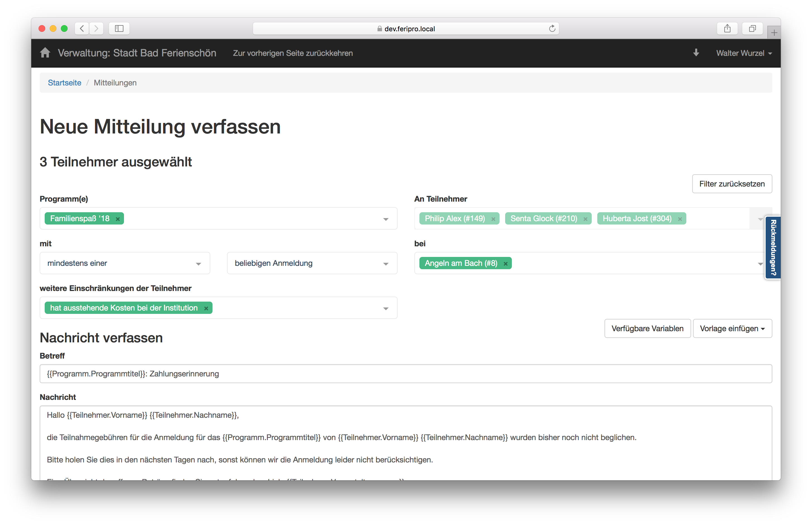Screen dimensions: 812x525
Task: Open the show all tabs icon
Action: coord(752,29)
